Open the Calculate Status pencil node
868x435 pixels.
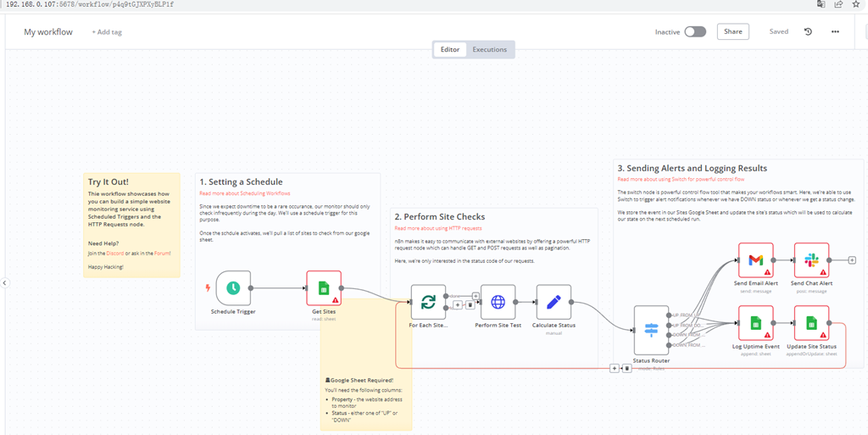click(554, 302)
